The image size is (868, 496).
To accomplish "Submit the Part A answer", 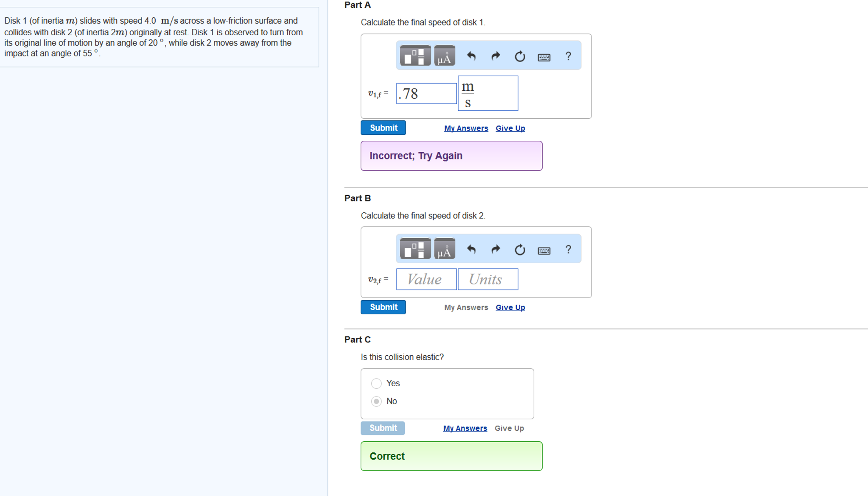I will [383, 128].
